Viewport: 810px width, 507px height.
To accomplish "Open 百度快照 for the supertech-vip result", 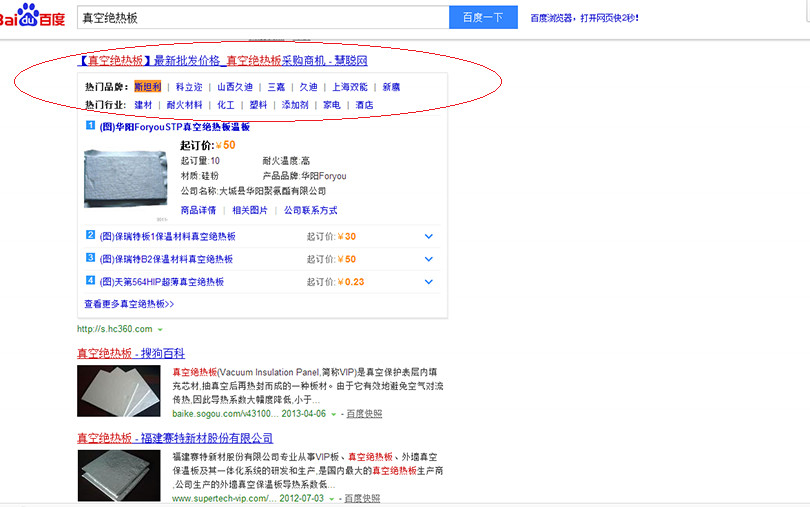I will (x=362, y=498).
